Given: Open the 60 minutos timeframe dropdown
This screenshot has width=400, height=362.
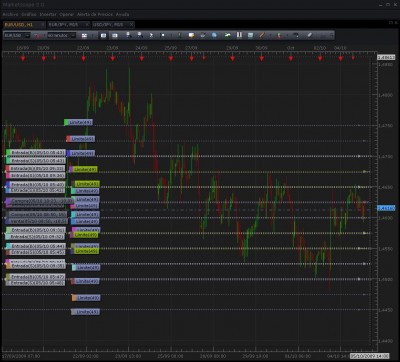Looking at the screenshot, I should (61, 35).
